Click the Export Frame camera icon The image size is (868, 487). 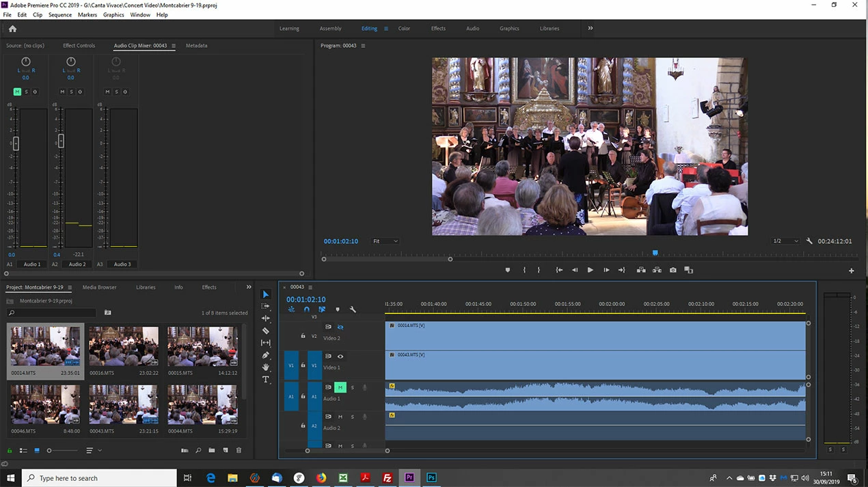point(673,270)
